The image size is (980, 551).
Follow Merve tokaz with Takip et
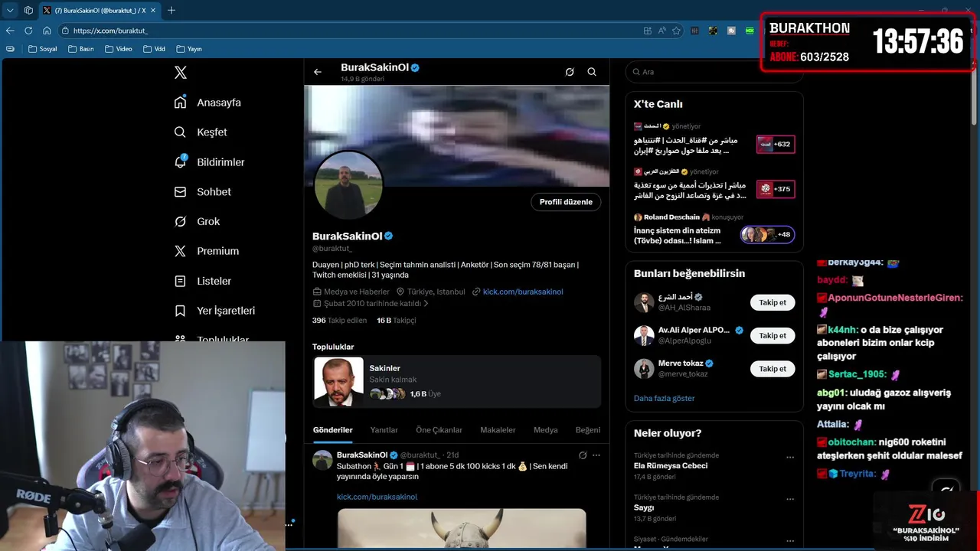pos(773,369)
